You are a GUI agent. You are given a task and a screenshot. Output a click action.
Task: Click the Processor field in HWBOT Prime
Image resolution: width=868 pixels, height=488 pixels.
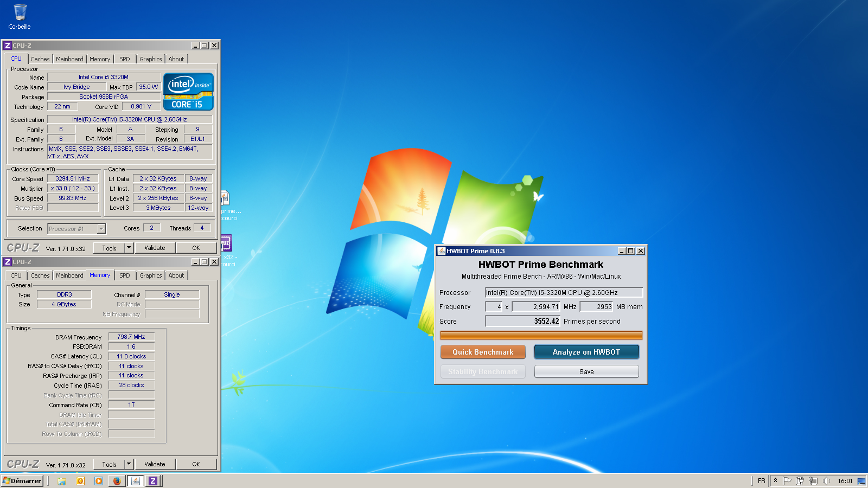click(564, 292)
